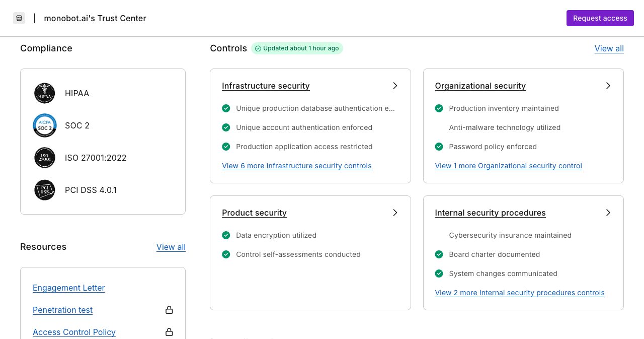Click the PCI DSS badge icon
The width and height of the screenshot is (644, 339).
pyautogui.click(x=45, y=190)
